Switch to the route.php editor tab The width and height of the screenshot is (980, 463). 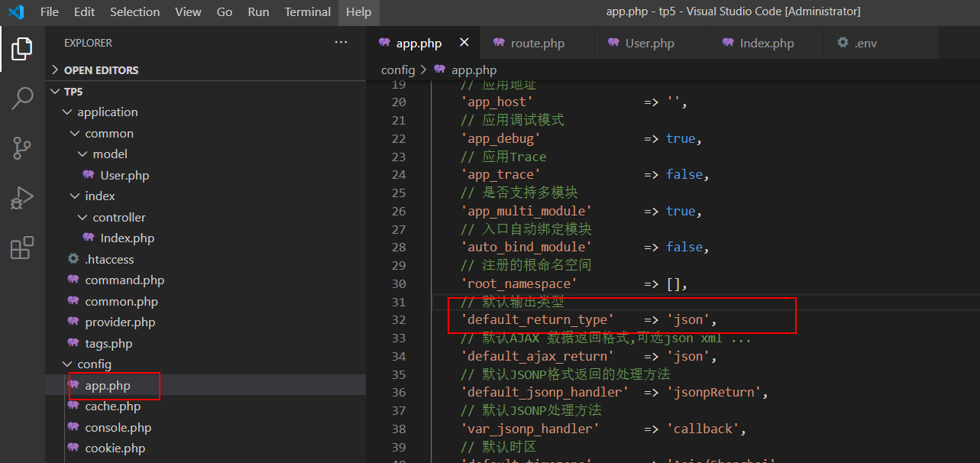[x=538, y=43]
